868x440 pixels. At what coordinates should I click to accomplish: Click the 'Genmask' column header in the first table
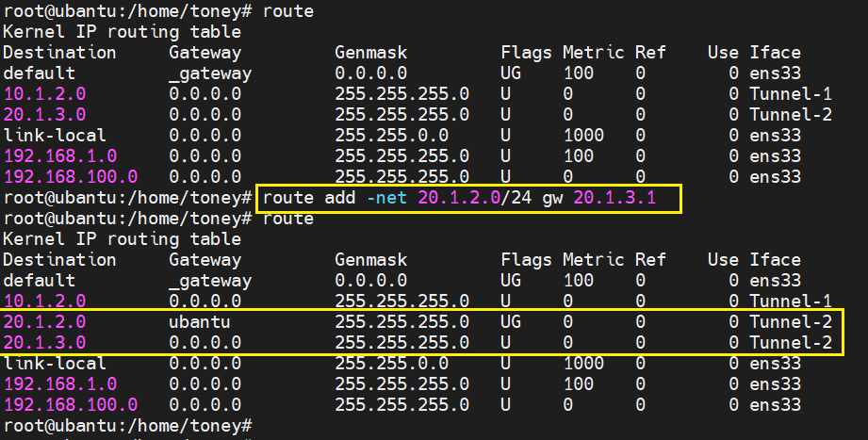point(371,53)
